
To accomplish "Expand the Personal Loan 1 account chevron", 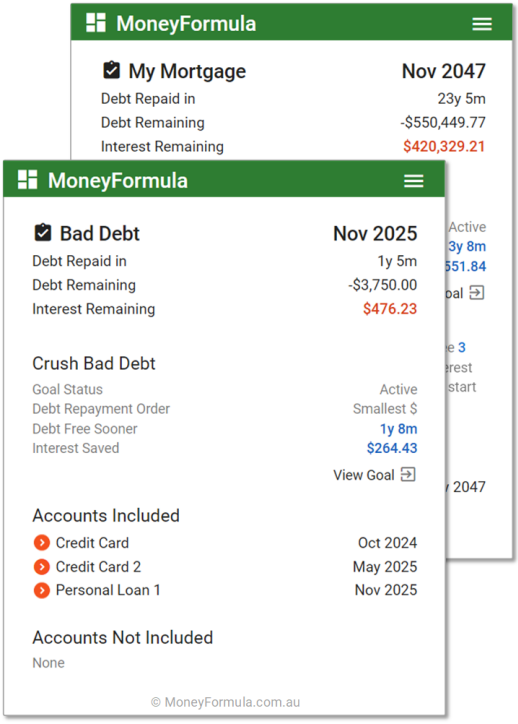I will (42, 590).
